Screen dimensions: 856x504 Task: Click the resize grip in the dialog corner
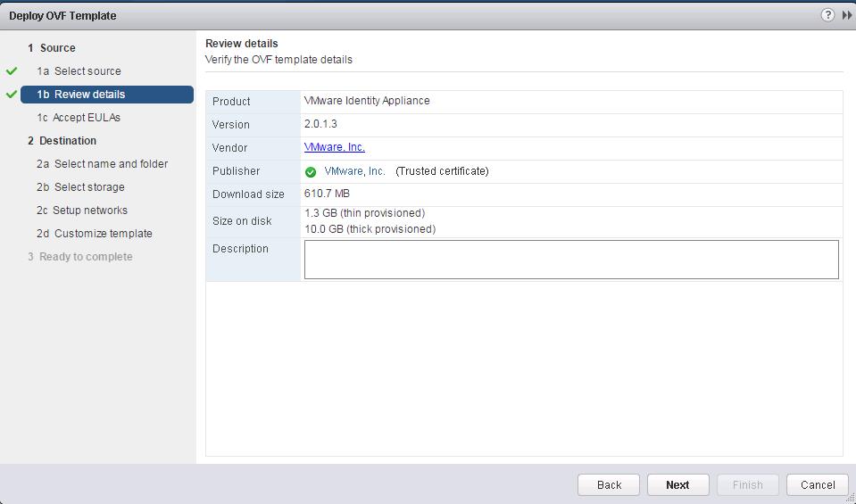(x=851, y=499)
